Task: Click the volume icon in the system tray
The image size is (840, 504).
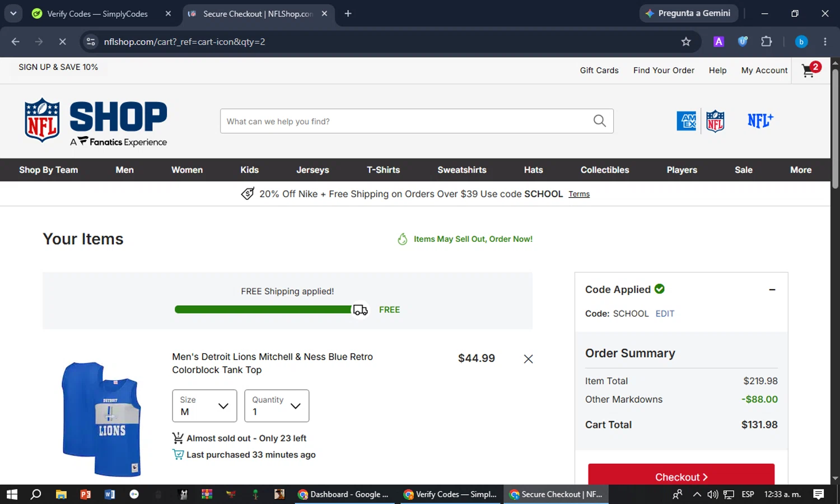Action: [712, 494]
